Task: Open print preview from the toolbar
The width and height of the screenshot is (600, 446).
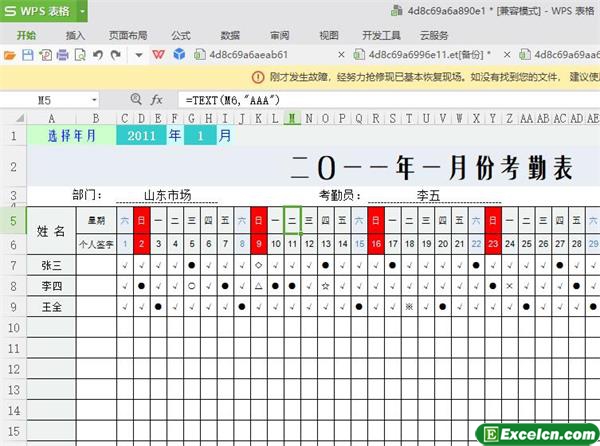Action: pyautogui.click(x=79, y=55)
